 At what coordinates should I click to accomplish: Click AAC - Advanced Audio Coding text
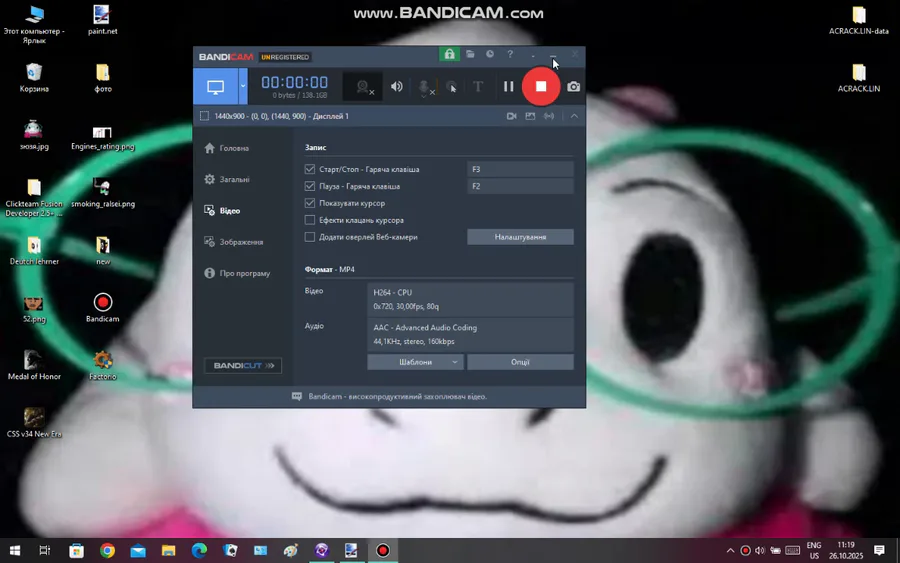pyautogui.click(x=425, y=328)
